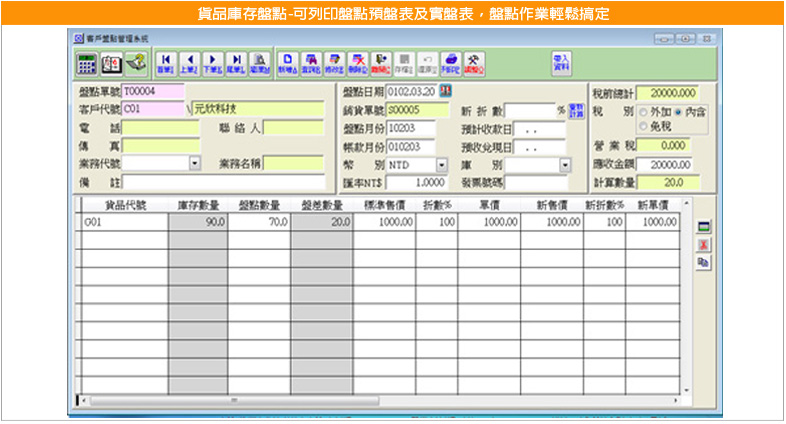Go to previous record (上筆)

[x=188, y=63]
